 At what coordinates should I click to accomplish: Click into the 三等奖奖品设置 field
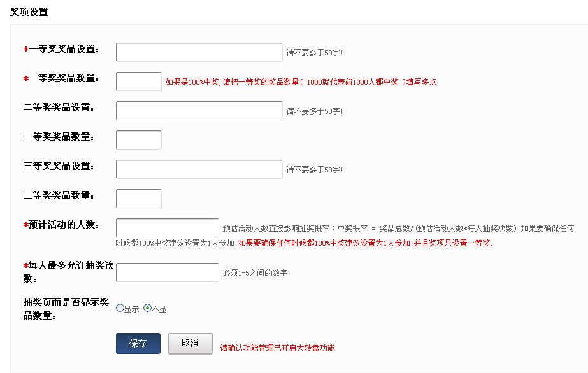[199, 169]
